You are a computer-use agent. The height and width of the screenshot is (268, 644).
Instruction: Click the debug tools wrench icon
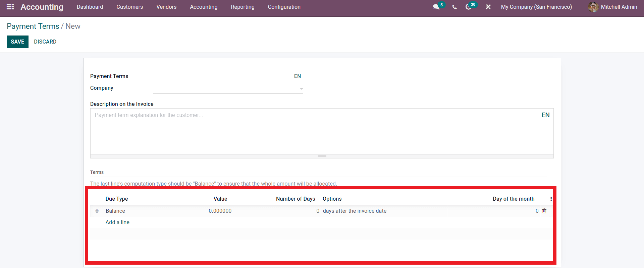coord(488,7)
